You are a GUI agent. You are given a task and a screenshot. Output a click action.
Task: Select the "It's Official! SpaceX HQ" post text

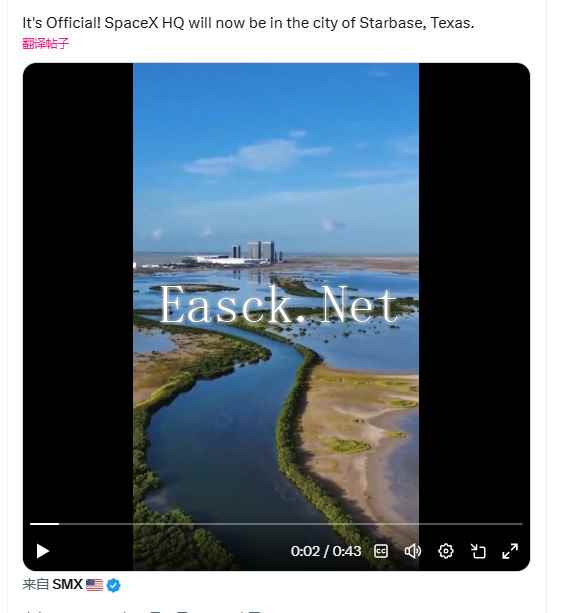pyautogui.click(x=248, y=23)
